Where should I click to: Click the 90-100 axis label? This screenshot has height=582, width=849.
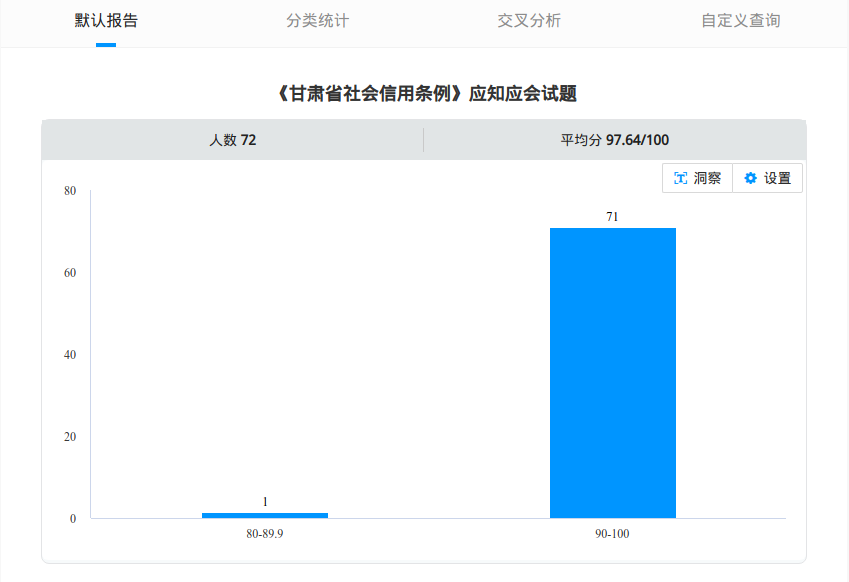[613, 534]
